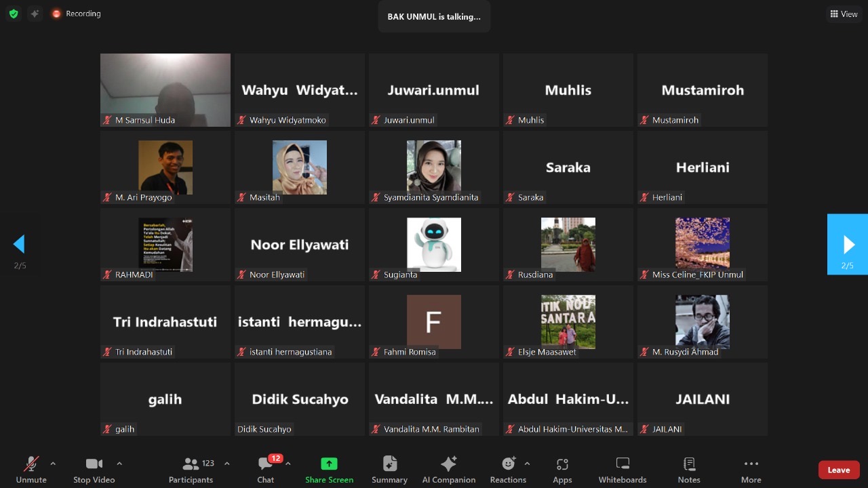This screenshot has height=488, width=868.
Task: Open the Notes tool
Action: pyautogui.click(x=689, y=470)
